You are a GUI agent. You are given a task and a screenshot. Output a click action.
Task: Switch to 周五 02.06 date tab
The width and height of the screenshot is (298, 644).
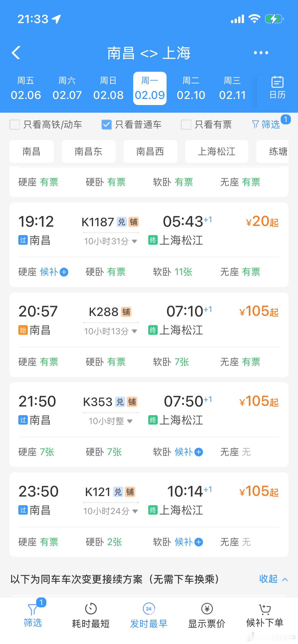click(26, 88)
